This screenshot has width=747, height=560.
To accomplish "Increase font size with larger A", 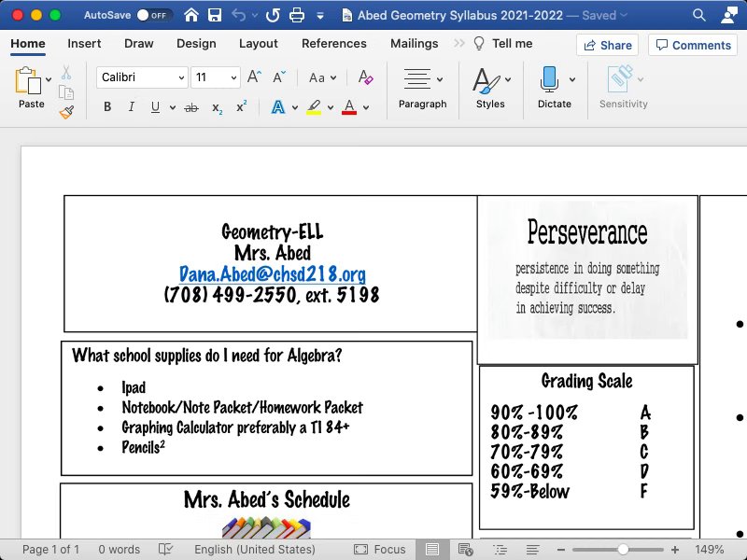I will [254, 77].
